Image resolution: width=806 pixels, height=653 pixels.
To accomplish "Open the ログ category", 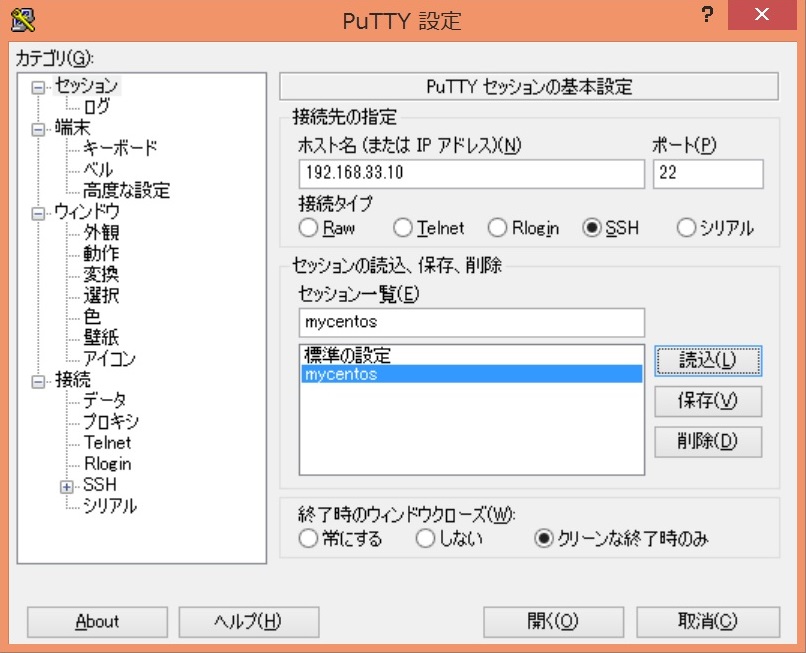I will tap(97, 106).
